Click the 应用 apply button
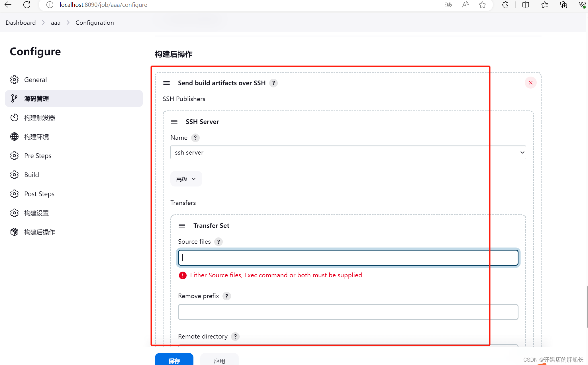Image resolution: width=588 pixels, height=365 pixels. tap(219, 359)
